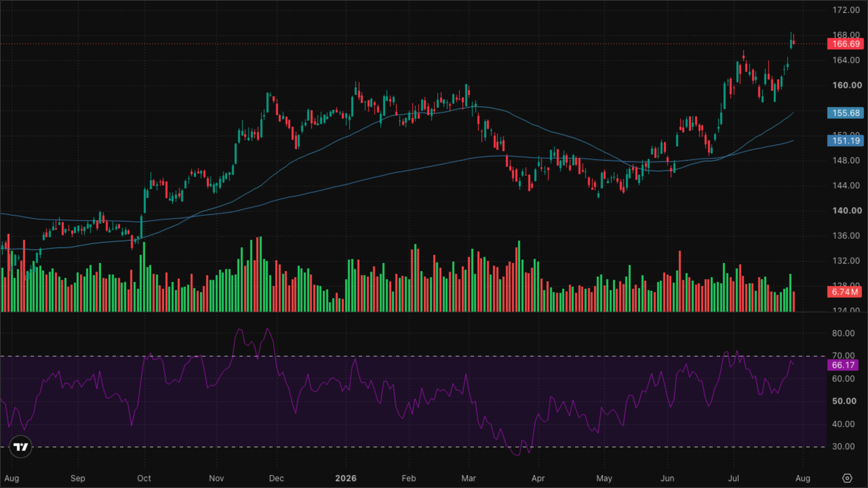Screen dimensions: 868x488
Task: Click the Dec label on time axis
Action: click(276, 478)
